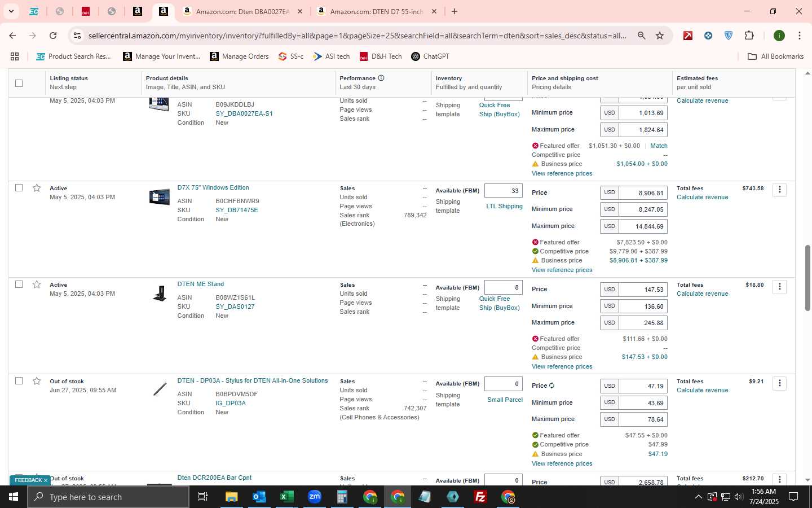Screen dimensions: 812x508
Task: Click the LTL Shipping template link
Action: coord(504,206)
